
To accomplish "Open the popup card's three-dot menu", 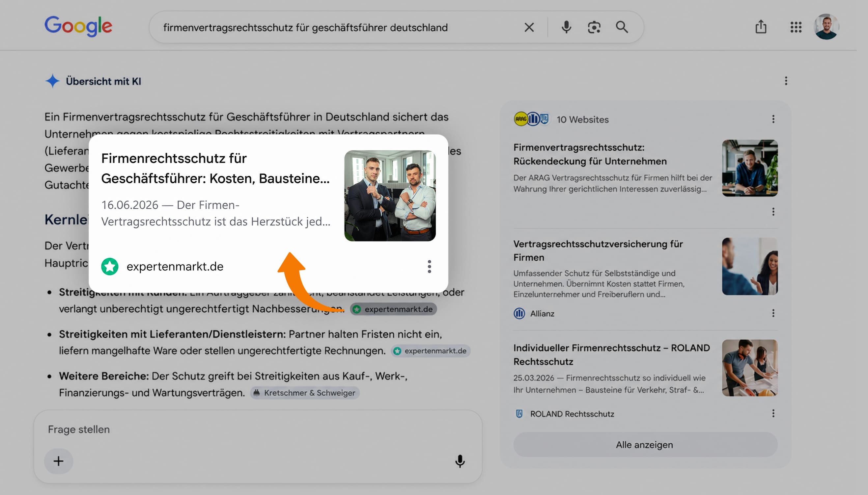I will pyautogui.click(x=430, y=267).
